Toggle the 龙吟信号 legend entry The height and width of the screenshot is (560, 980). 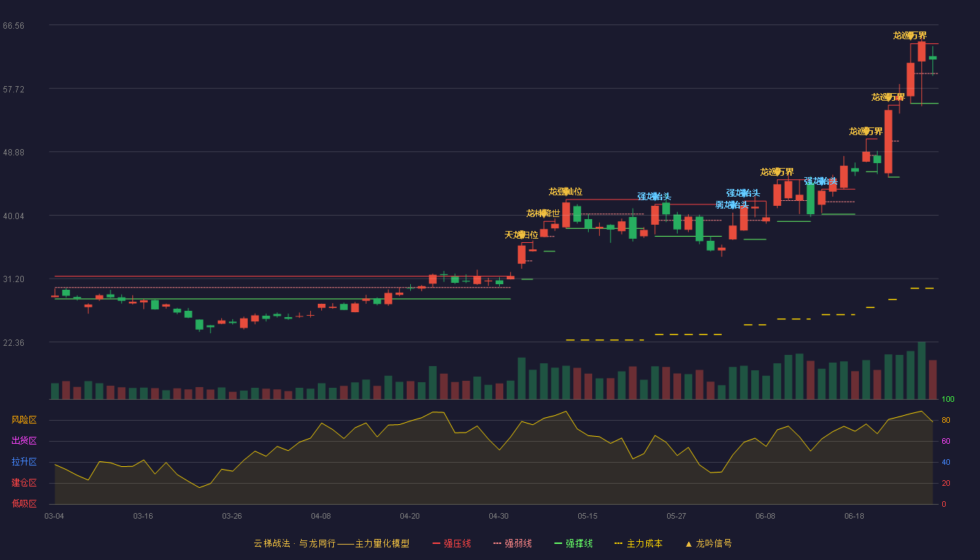point(708,543)
